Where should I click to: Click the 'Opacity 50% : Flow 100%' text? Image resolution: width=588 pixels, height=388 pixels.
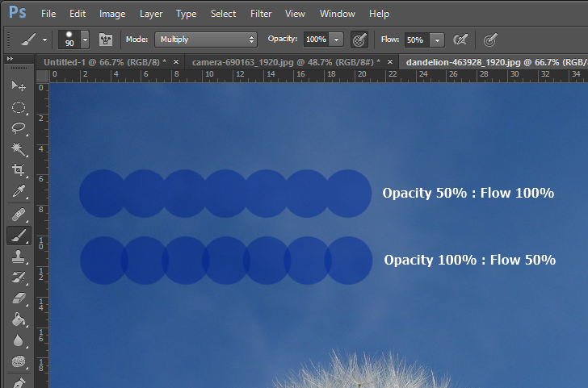click(x=468, y=194)
